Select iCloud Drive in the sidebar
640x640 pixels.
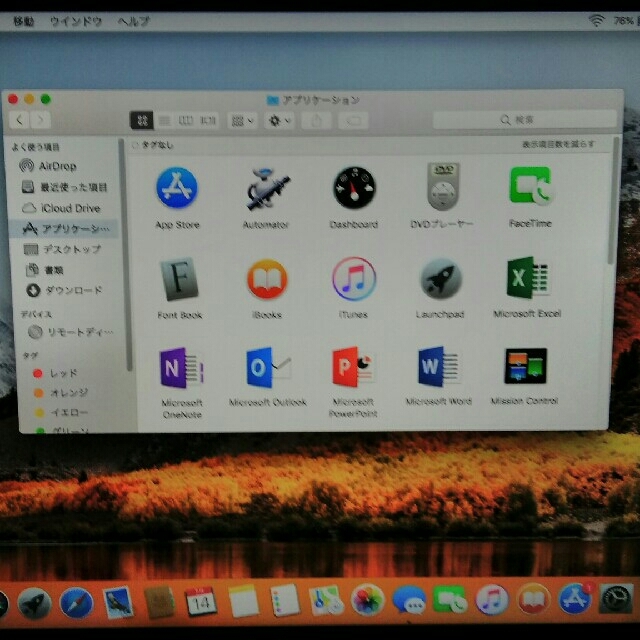pos(63,208)
